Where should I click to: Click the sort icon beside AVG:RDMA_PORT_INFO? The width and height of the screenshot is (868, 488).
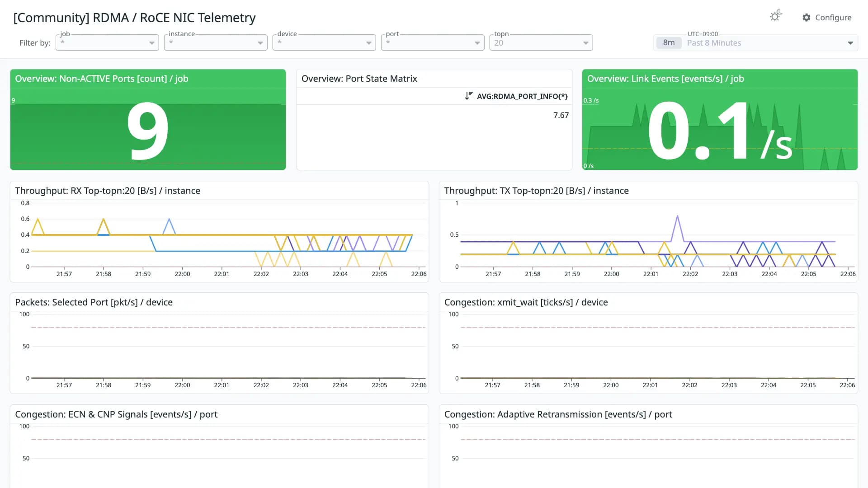pos(469,96)
